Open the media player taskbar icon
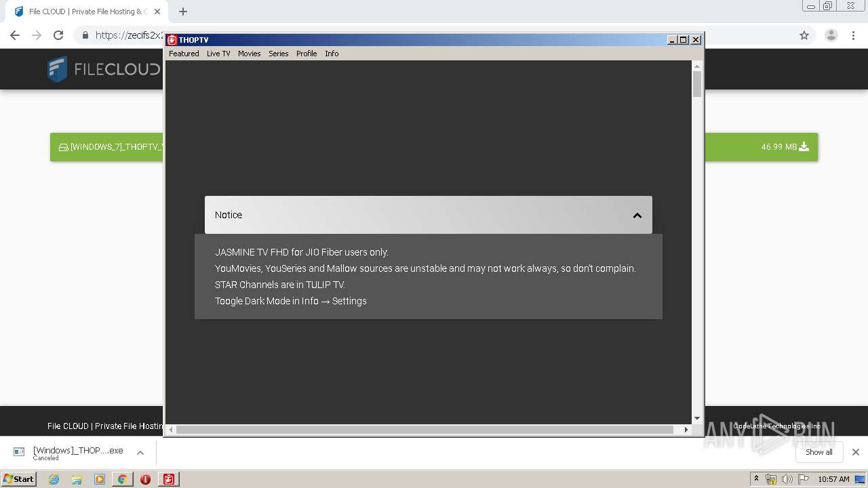868x488 pixels. pyautogui.click(x=100, y=479)
